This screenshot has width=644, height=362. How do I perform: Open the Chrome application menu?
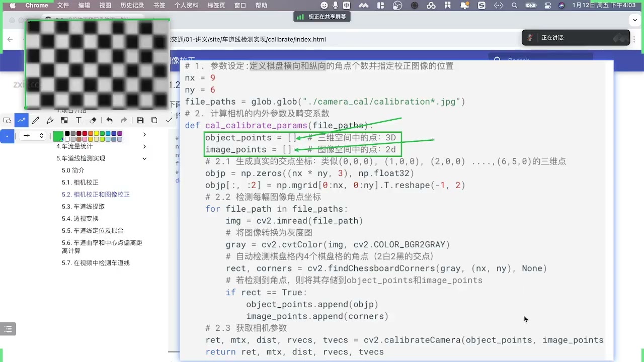37,6
